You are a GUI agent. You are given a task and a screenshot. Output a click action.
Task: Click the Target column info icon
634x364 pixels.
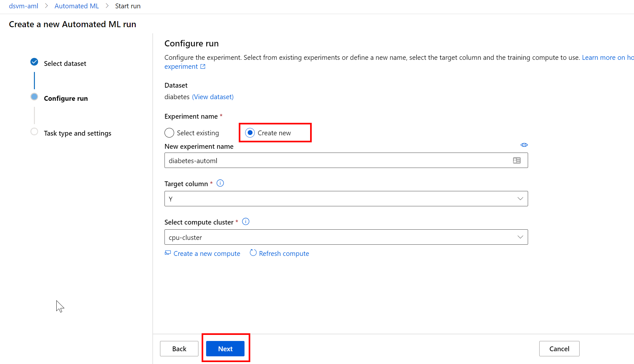point(220,183)
